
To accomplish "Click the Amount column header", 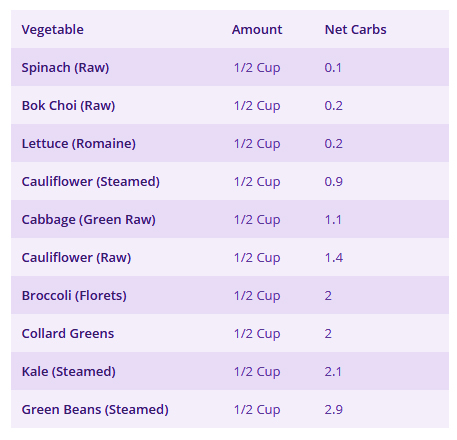I will coord(257,30).
